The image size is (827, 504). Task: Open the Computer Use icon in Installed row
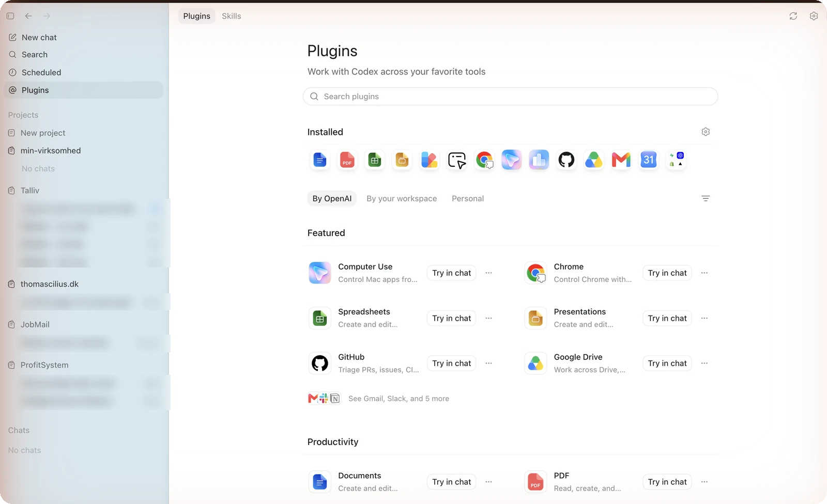pyautogui.click(x=512, y=160)
